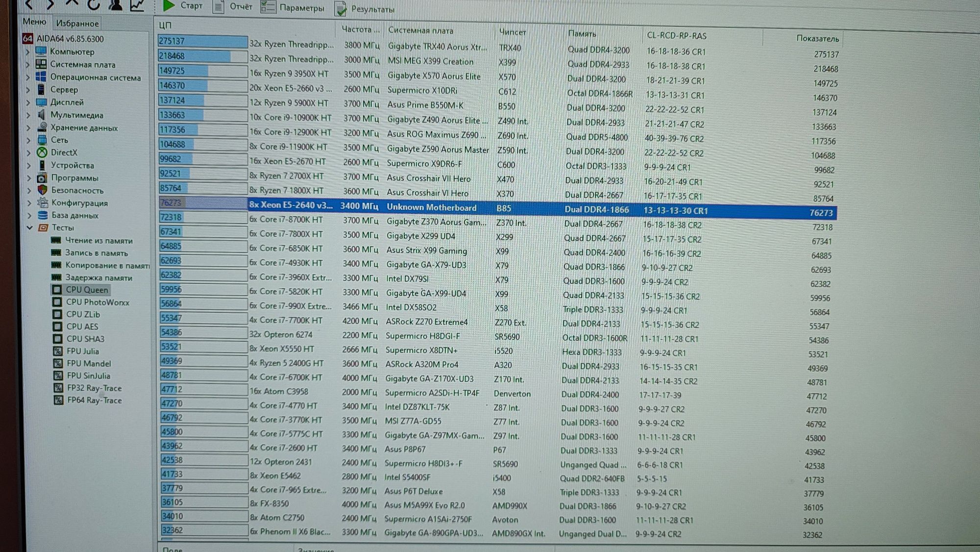This screenshot has width=980, height=552.
Task: Switch to the Избранное tab
Action: coord(77,23)
